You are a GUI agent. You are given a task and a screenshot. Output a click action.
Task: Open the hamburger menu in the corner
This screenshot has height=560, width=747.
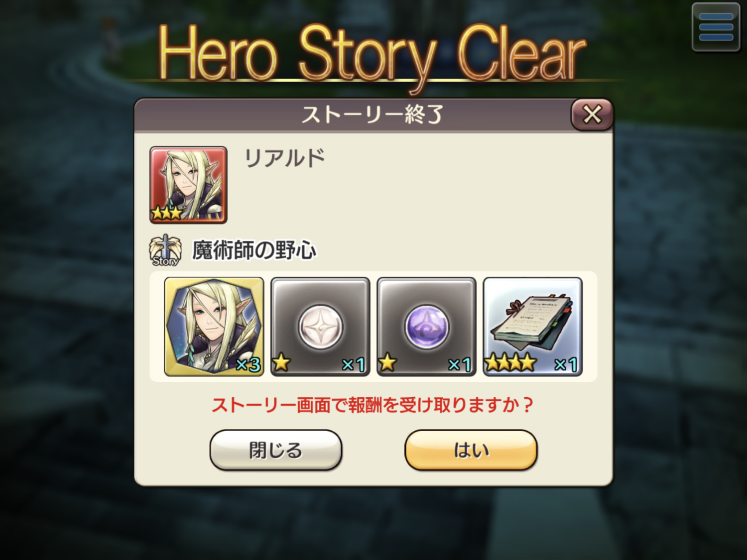716,27
